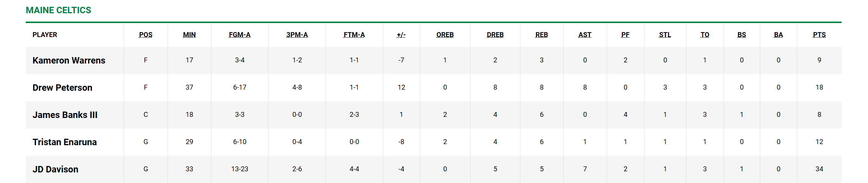868x183 pixels.
Task: Select the DREB column header
Action: [x=495, y=35]
